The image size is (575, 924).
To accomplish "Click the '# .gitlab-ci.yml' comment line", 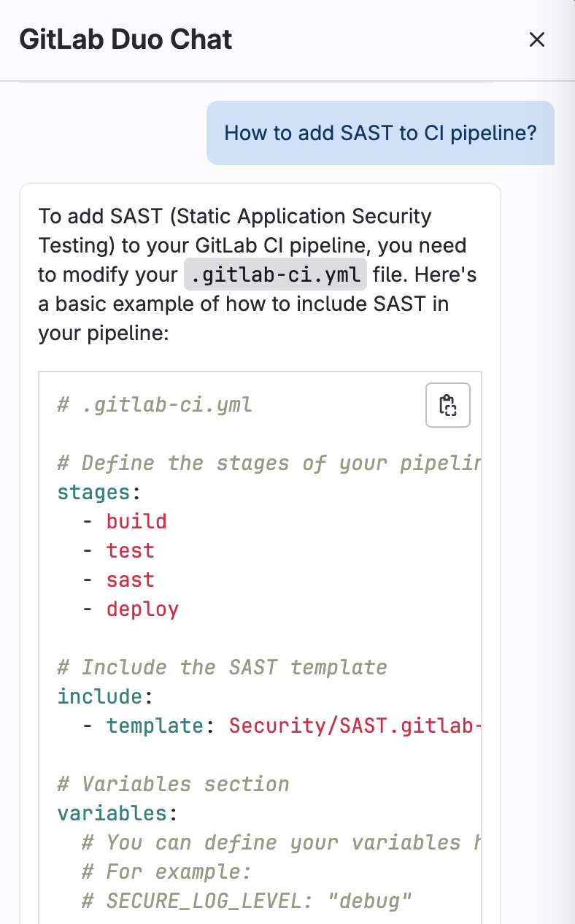I will [155, 404].
